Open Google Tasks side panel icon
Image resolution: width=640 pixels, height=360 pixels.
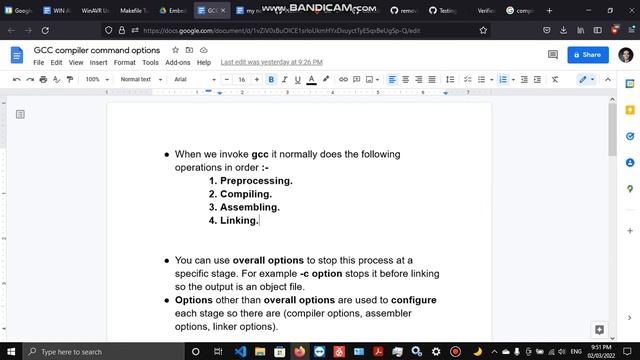pos(630,136)
